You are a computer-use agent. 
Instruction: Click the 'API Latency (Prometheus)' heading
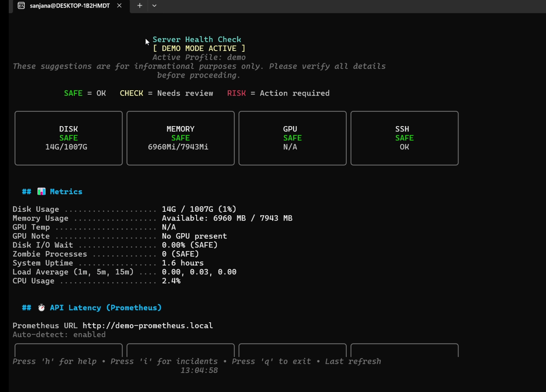click(106, 308)
